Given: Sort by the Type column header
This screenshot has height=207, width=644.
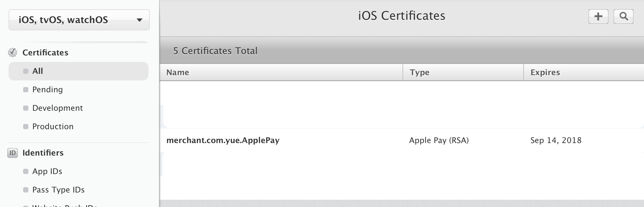Looking at the screenshot, I should click(419, 73).
